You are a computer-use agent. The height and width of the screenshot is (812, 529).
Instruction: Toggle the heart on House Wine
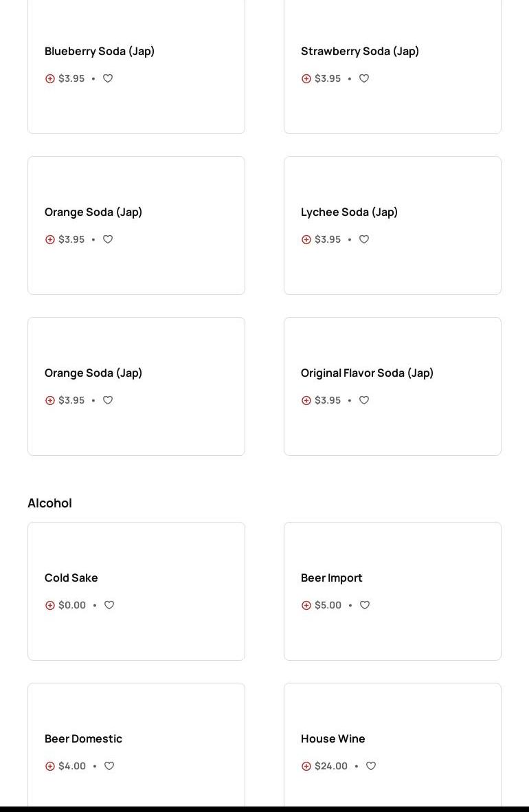point(371,766)
